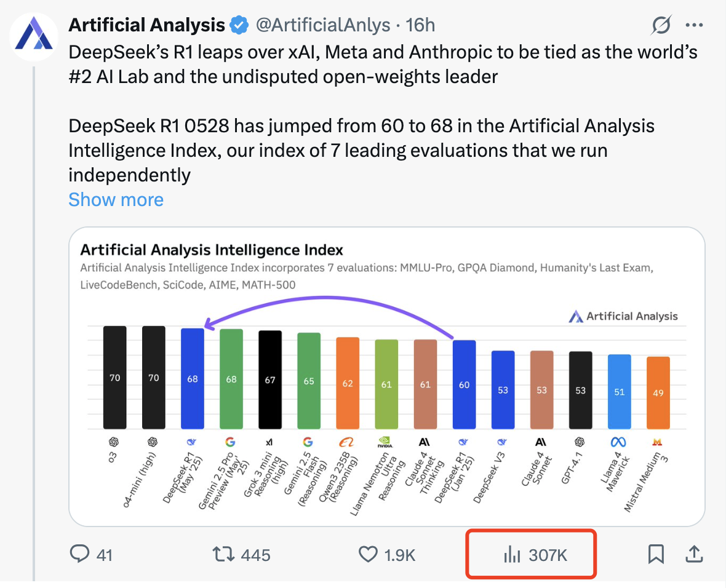This screenshot has height=588, width=726.
Task: Expand the tweet with Show more
Action: click(x=116, y=199)
